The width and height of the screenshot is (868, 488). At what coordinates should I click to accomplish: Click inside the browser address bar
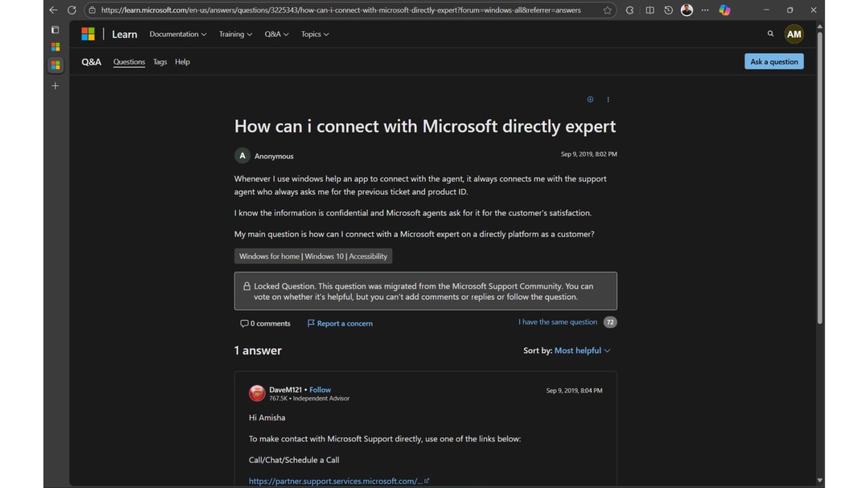(x=339, y=10)
